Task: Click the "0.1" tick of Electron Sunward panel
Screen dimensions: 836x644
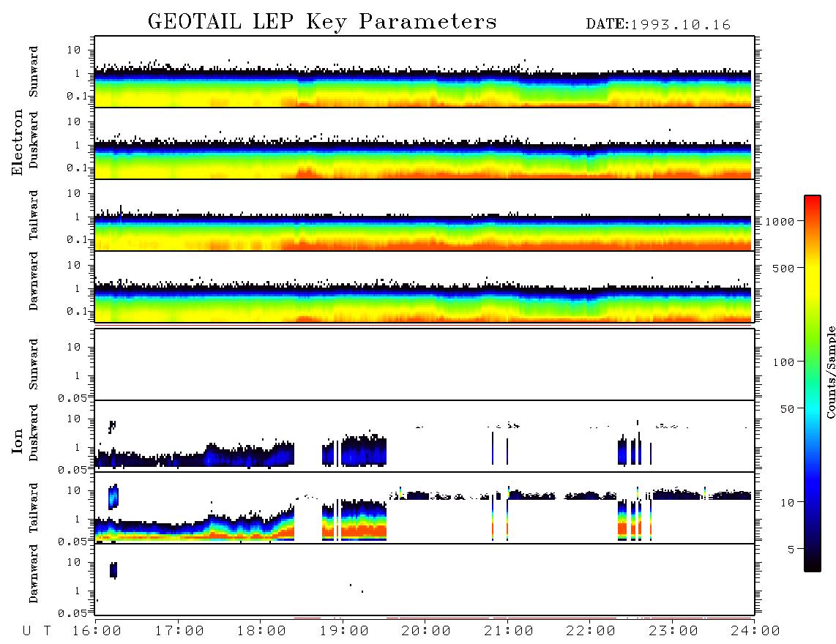Action: [77, 96]
